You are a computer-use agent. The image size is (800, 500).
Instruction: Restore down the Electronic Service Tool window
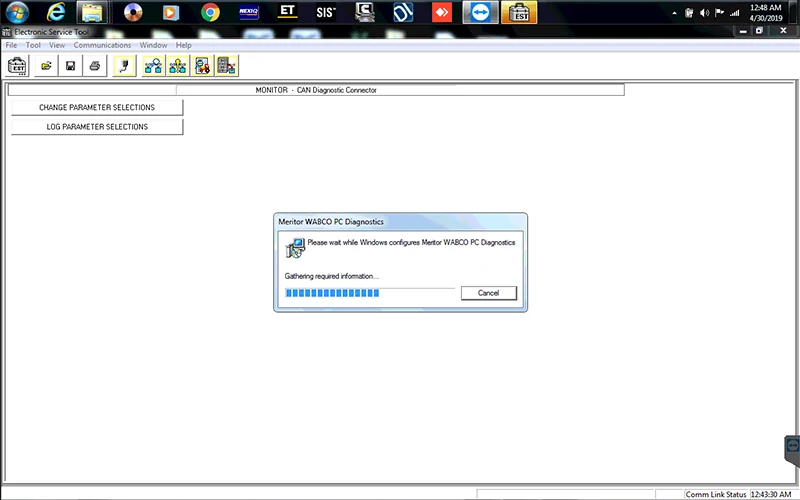point(759,31)
